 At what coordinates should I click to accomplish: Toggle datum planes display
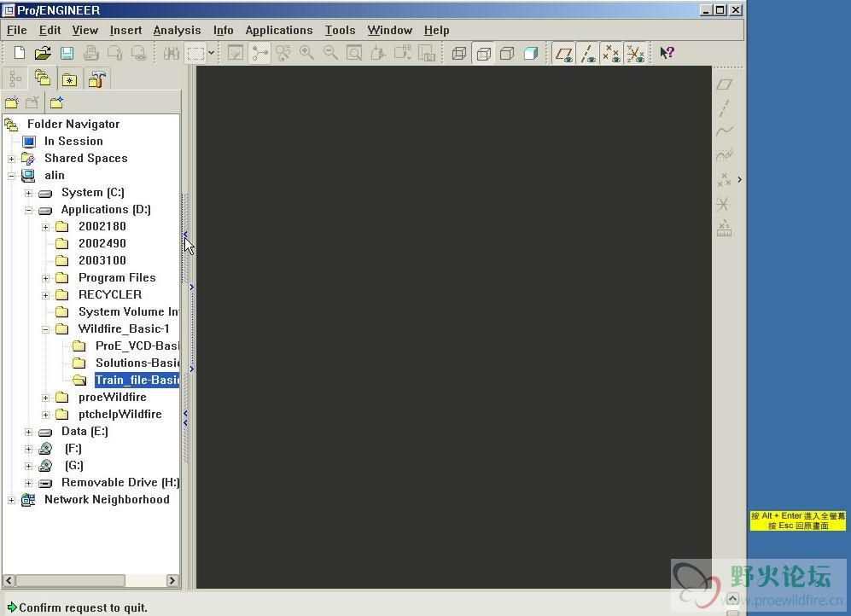pyautogui.click(x=564, y=53)
